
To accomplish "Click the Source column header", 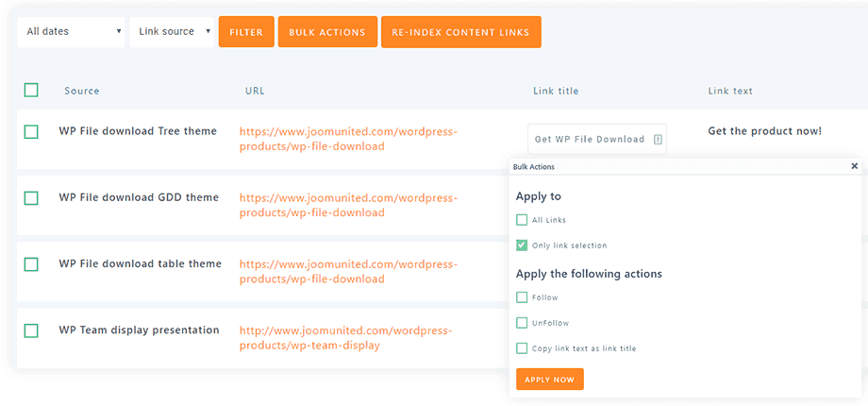I will pos(82,91).
